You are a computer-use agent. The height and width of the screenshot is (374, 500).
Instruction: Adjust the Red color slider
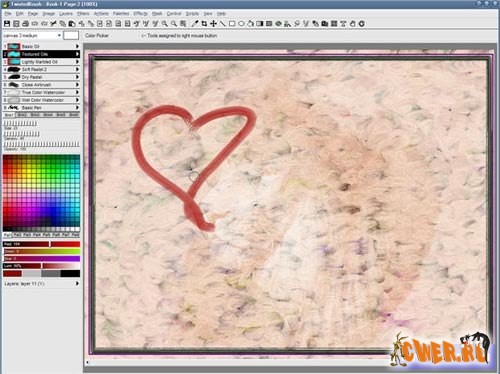41,244
